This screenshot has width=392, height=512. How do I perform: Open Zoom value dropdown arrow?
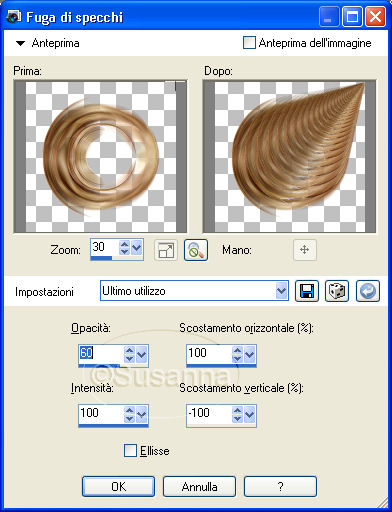pyautogui.click(x=137, y=248)
